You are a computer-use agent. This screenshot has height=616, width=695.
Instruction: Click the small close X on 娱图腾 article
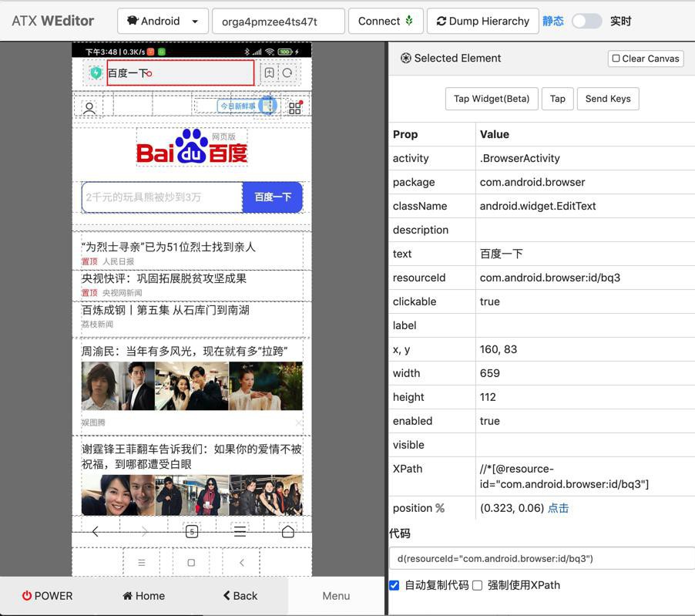click(x=299, y=423)
